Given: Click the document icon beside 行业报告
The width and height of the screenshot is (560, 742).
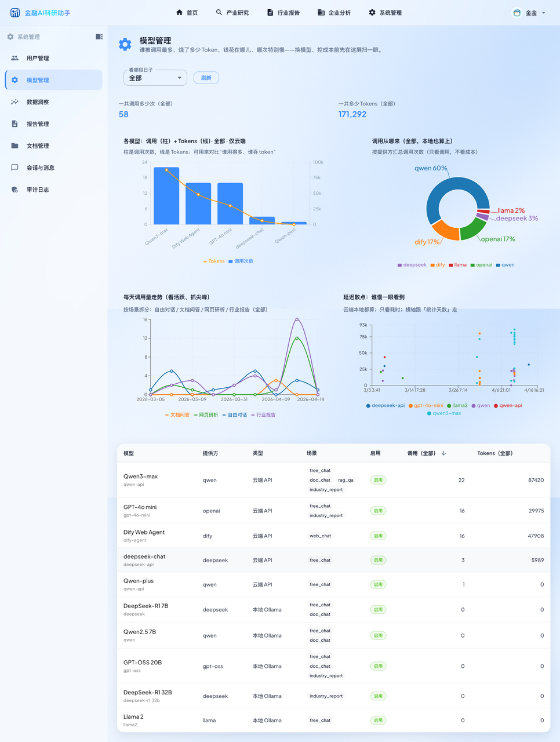Looking at the screenshot, I should pos(270,12).
